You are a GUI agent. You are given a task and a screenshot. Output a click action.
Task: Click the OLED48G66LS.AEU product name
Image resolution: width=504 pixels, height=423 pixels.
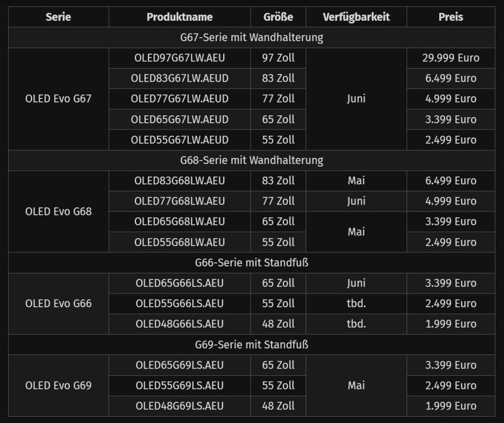tap(180, 324)
